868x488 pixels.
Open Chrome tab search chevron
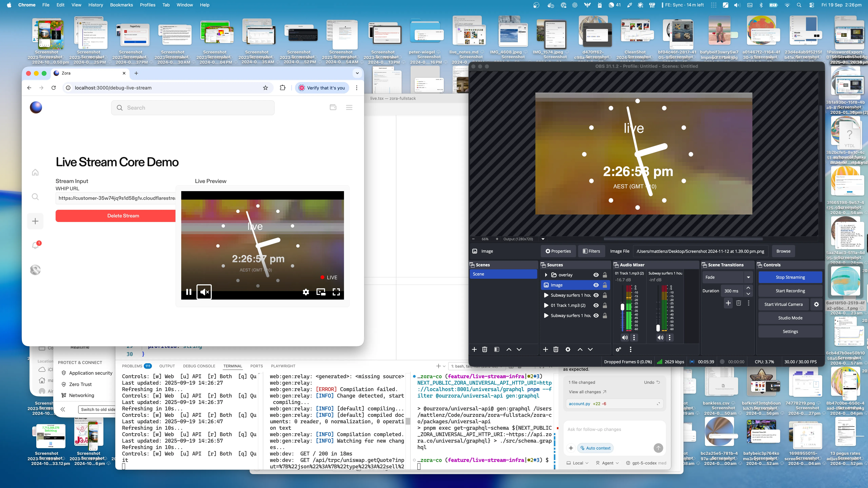point(357,73)
